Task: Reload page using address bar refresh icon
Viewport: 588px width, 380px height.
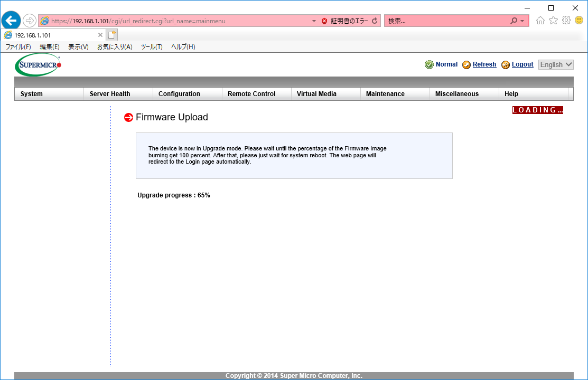Action: (x=375, y=21)
